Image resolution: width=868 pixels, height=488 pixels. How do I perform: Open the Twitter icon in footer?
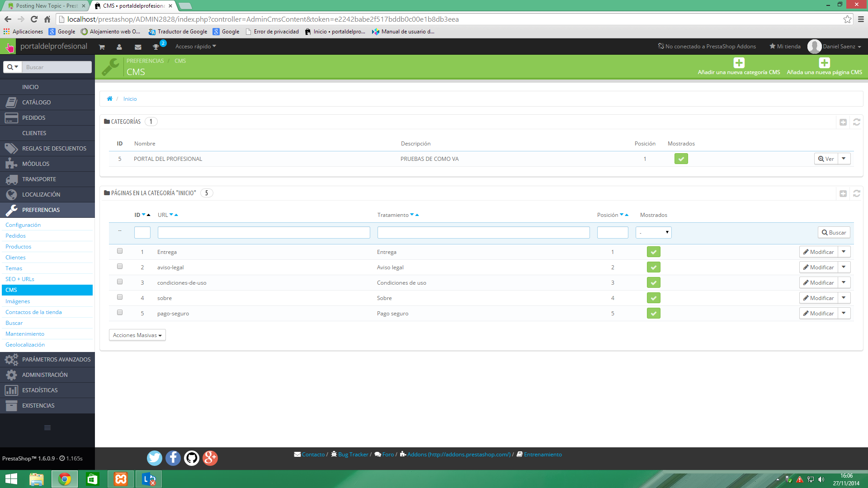click(155, 458)
